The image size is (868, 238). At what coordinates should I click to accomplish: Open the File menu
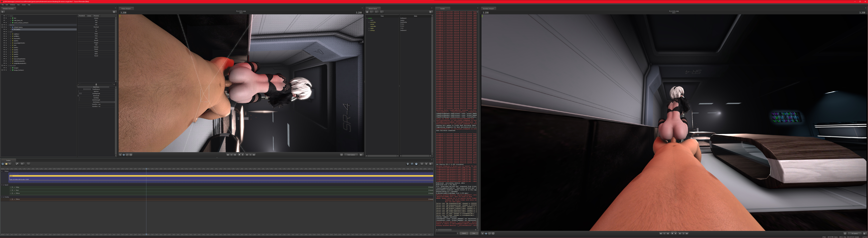[x=3, y=5]
